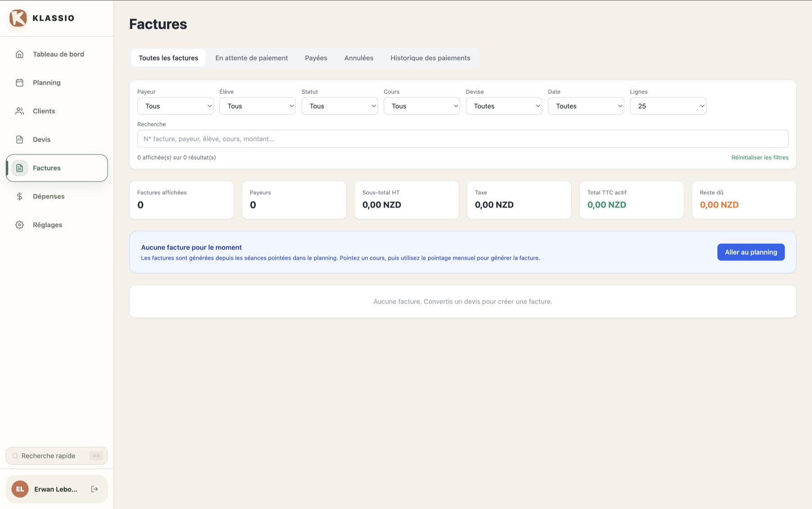Switch to En attente de paiement tab
The image size is (812, 509).
(x=251, y=58)
